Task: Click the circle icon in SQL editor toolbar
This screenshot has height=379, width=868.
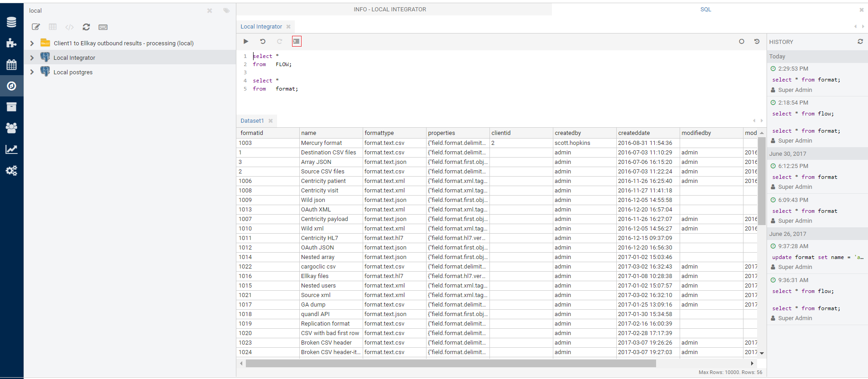Action: point(742,41)
